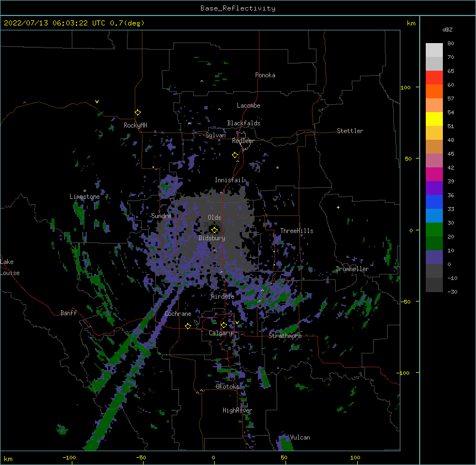The height and width of the screenshot is (465, 476).
Task: Click the -50 tick on right axis
Action: (x=405, y=302)
